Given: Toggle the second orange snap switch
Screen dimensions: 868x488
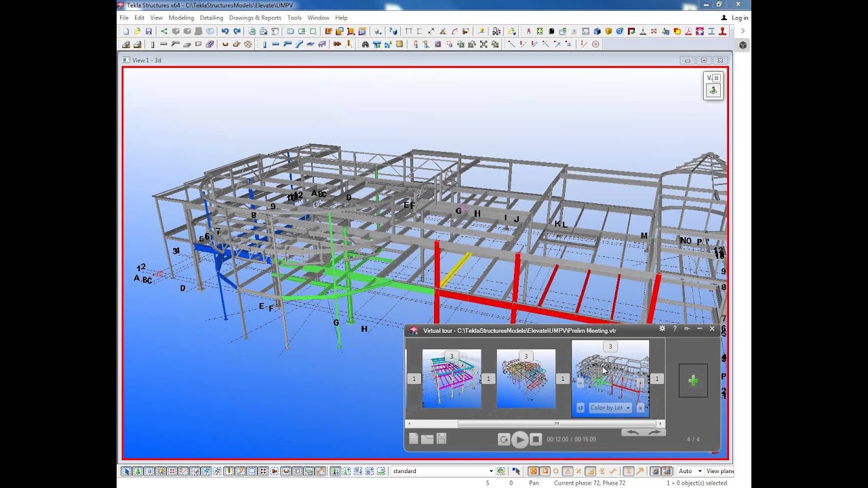Looking at the screenshot, I should [545, 471].
